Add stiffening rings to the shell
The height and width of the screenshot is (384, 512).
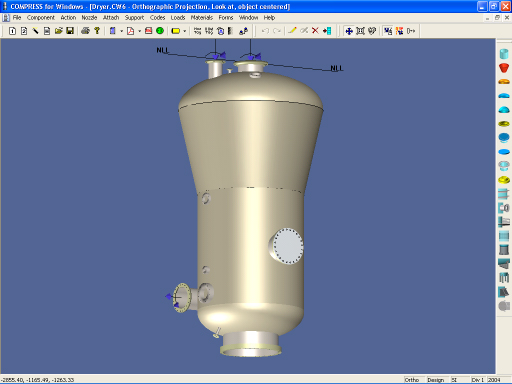504,194
